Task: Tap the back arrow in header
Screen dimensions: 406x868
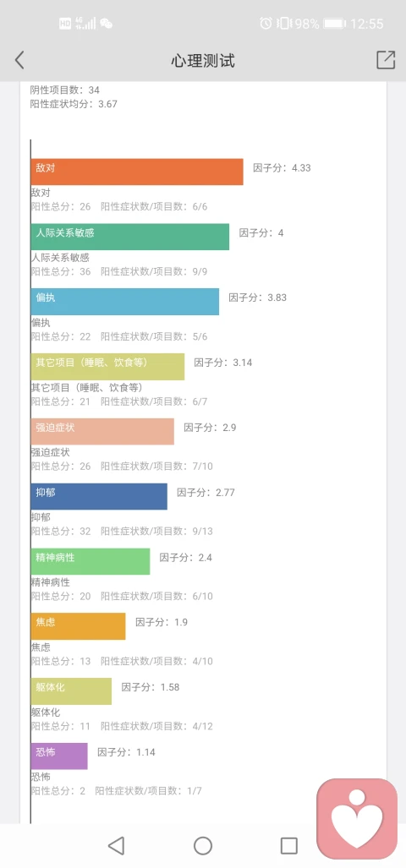Action: coord(19,60)
